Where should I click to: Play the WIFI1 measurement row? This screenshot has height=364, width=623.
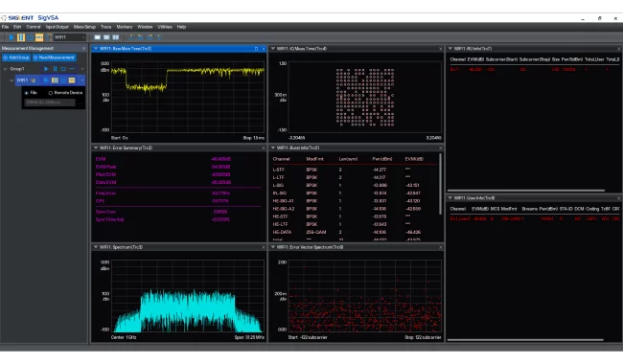[x=46, y=80]
